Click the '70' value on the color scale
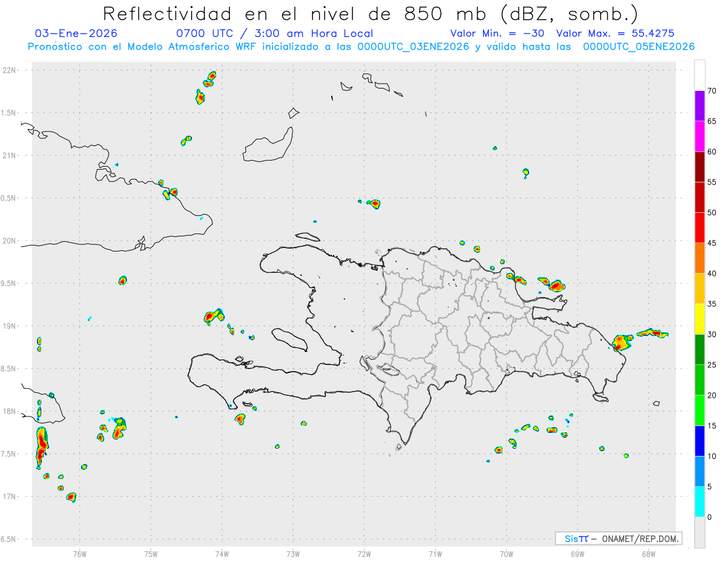Screen dimensions: 728x562 pos(712,91)
